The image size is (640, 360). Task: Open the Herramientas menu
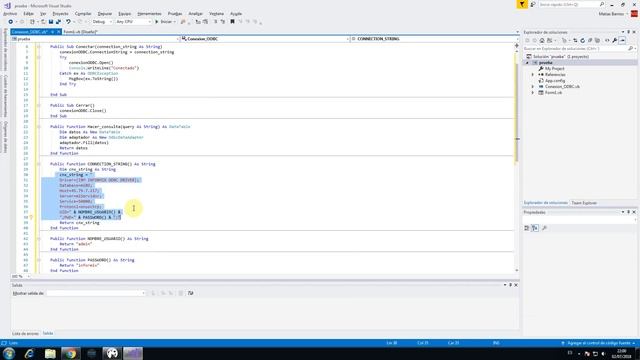coord(149,14)
